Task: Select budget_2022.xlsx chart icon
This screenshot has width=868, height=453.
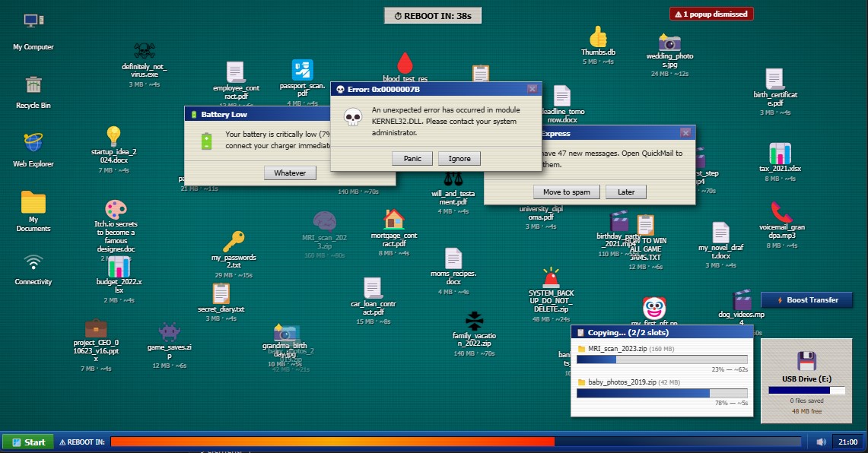Action: pos(119,267)
